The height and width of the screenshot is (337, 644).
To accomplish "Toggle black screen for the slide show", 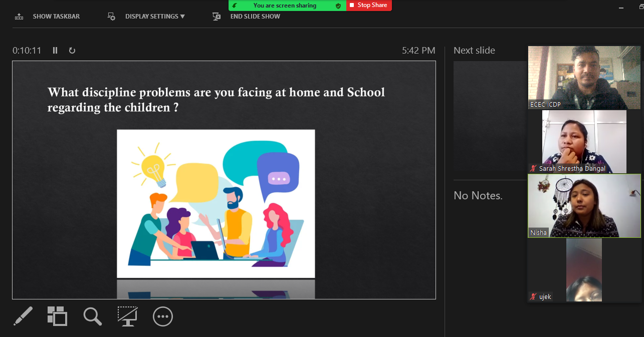I will (127, 316).
